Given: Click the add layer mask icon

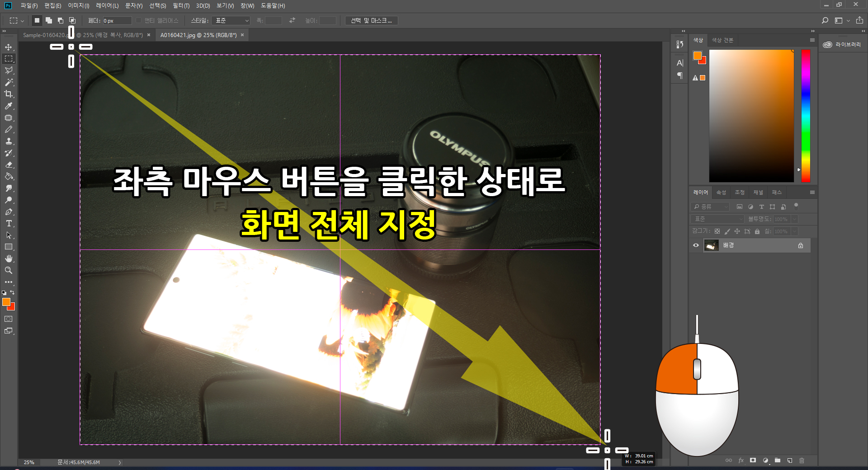Looking at the screenshot, I should click(753, 461).
